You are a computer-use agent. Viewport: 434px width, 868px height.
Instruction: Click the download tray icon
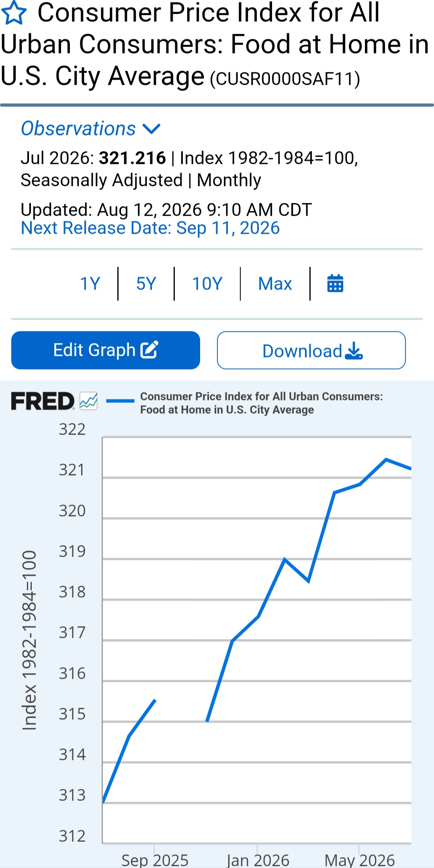354,351
